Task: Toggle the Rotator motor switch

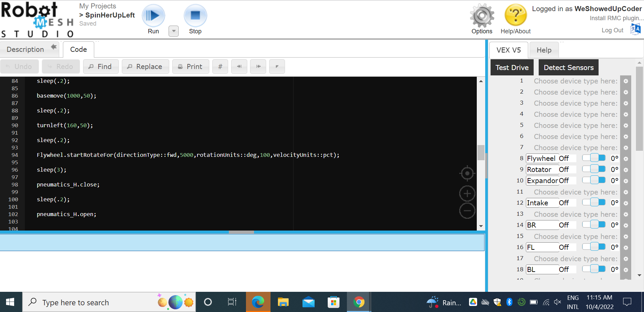Action: point(594,169)
